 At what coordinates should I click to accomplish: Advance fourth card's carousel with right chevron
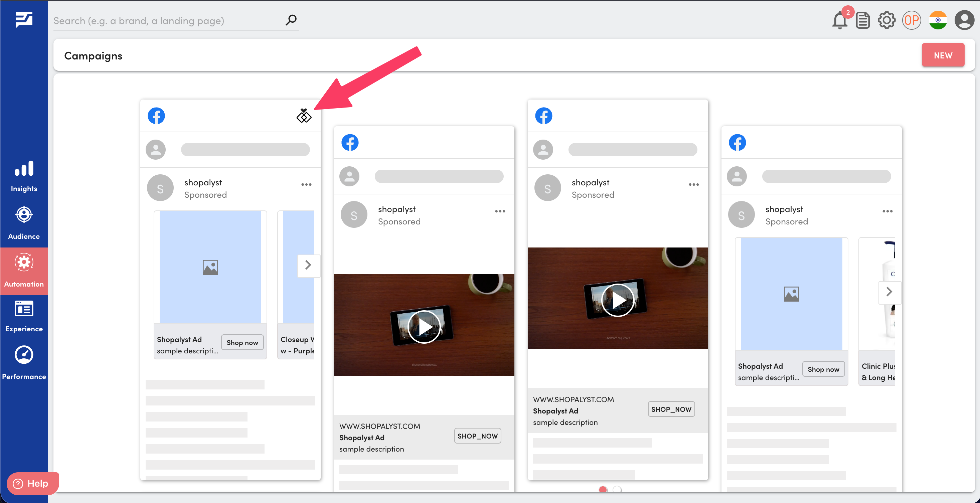coord(889,292)
